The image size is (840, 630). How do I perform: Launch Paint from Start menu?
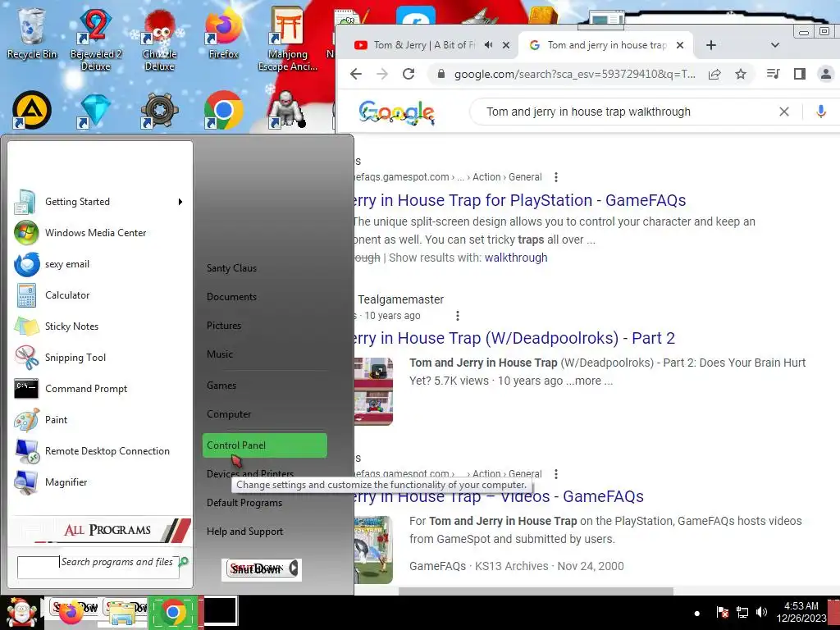point(99,419)
